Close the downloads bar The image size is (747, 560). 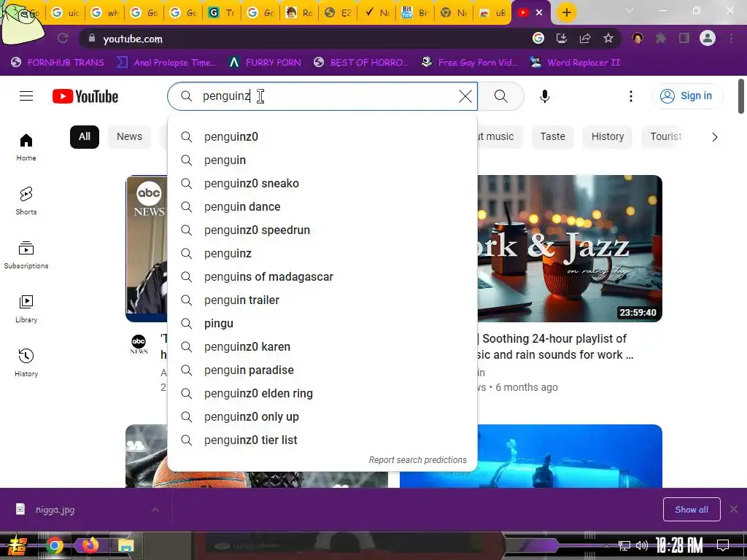[734, 509]
